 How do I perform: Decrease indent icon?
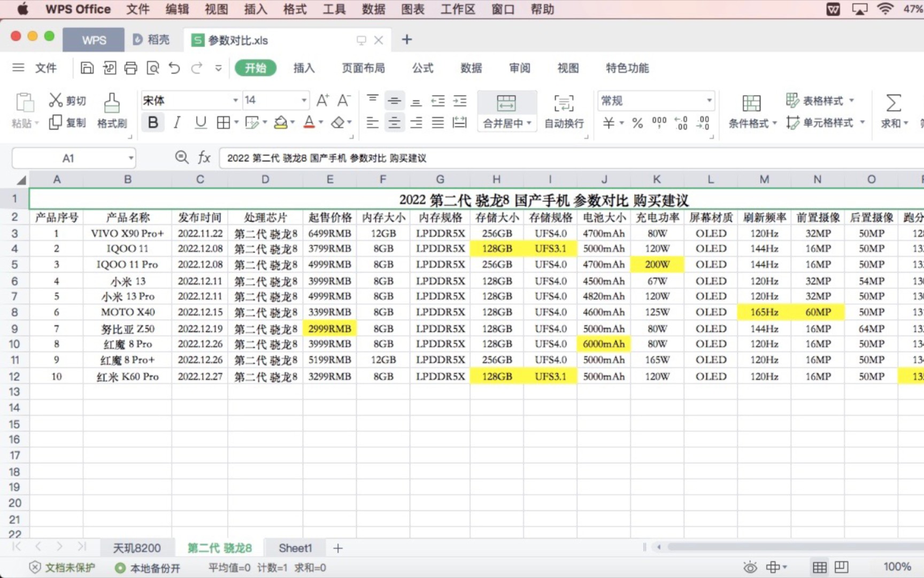[438, 100]
